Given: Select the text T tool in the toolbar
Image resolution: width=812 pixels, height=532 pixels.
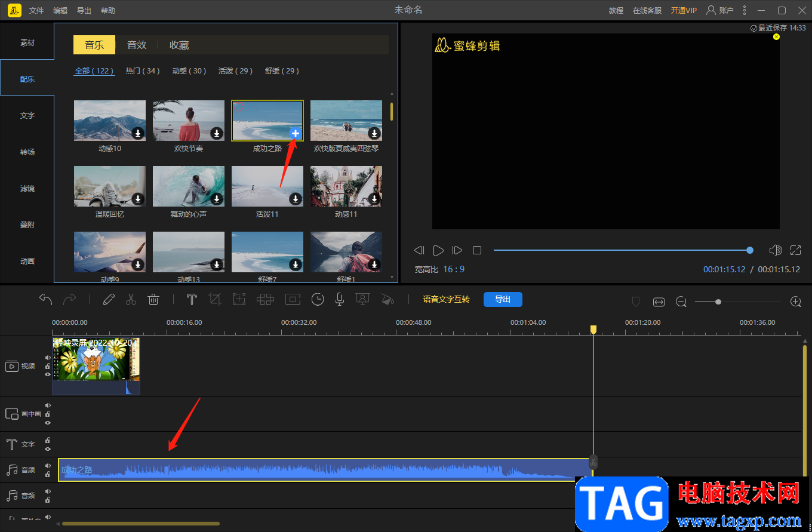Looking at the screenshot, I should click(192, 300).
